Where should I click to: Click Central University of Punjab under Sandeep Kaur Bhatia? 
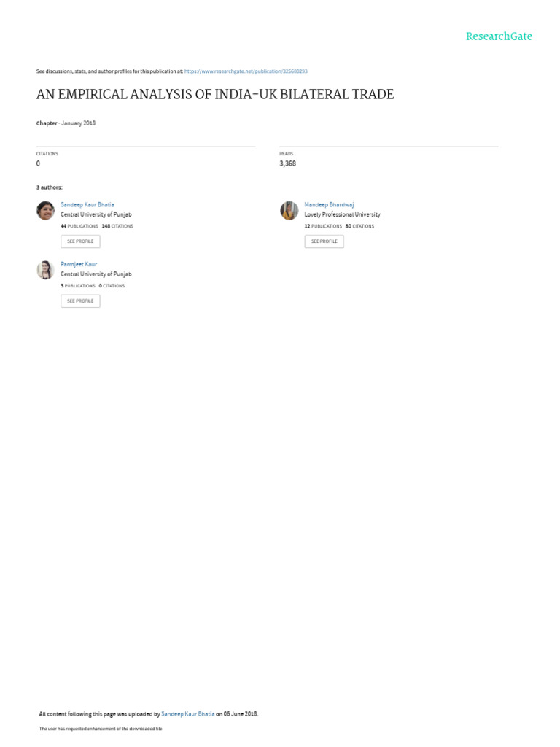click(x=96, y=214)
